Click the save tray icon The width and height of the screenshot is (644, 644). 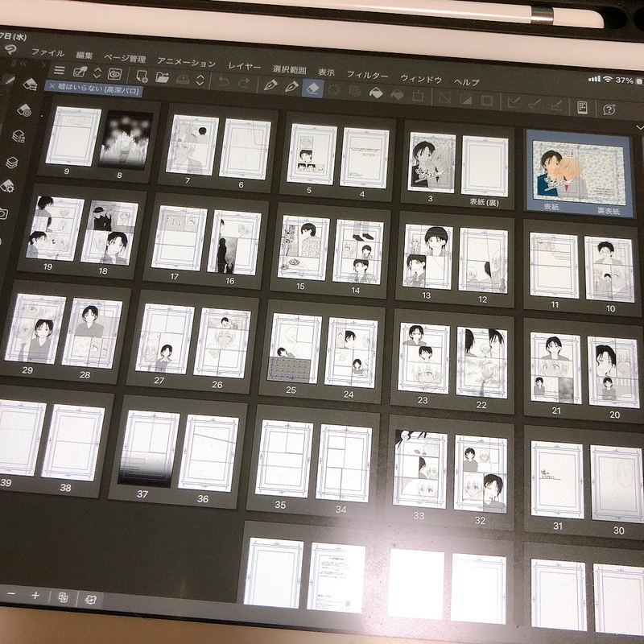click(x=184, y=79)
